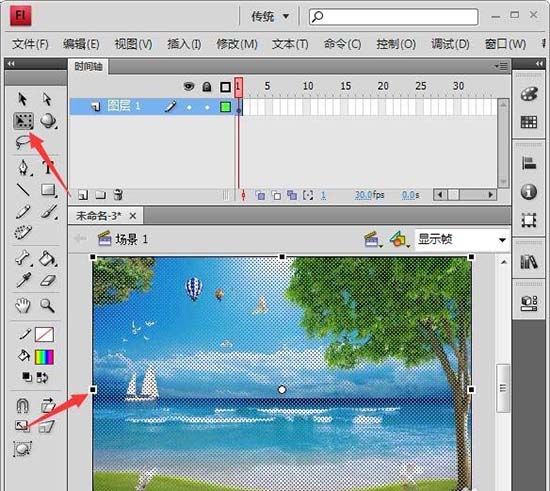
Task: Open the 插入(I) menu
Action: coord(185,44)
